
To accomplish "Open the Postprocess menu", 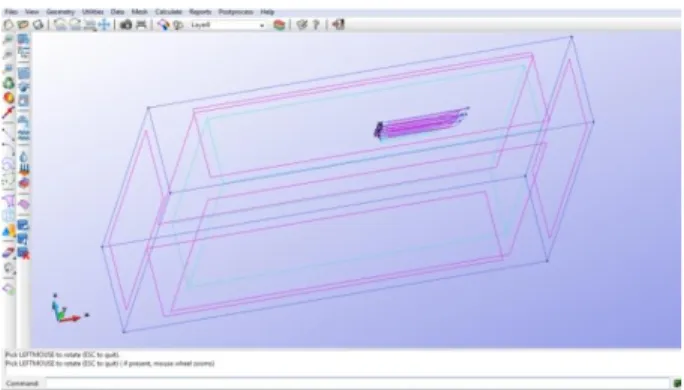I will 236,12.
